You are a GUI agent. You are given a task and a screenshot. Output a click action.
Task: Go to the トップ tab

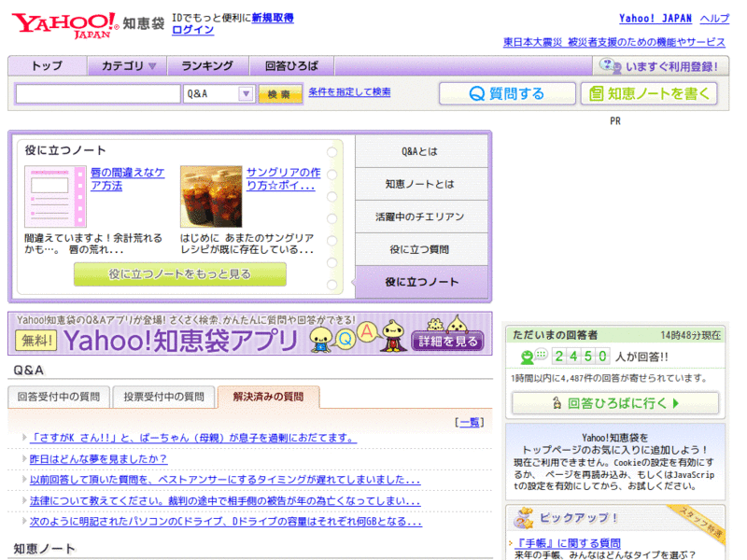coord(48,65)
